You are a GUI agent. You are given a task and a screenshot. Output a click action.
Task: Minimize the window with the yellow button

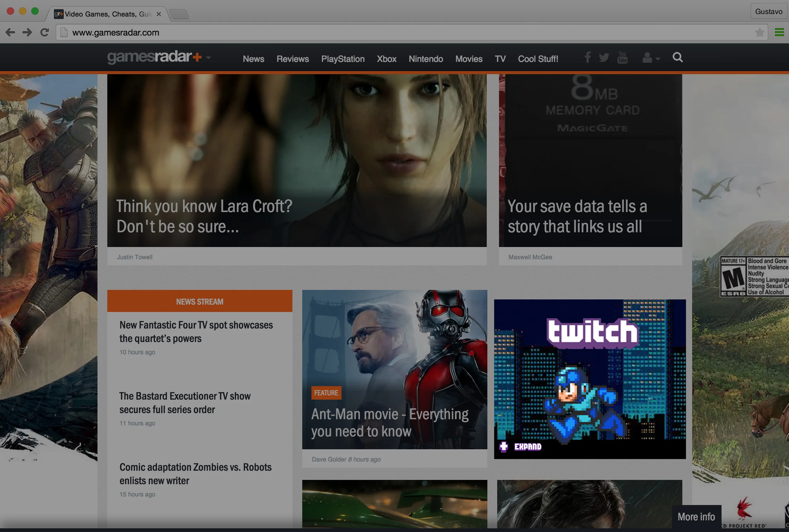[23, 11]
